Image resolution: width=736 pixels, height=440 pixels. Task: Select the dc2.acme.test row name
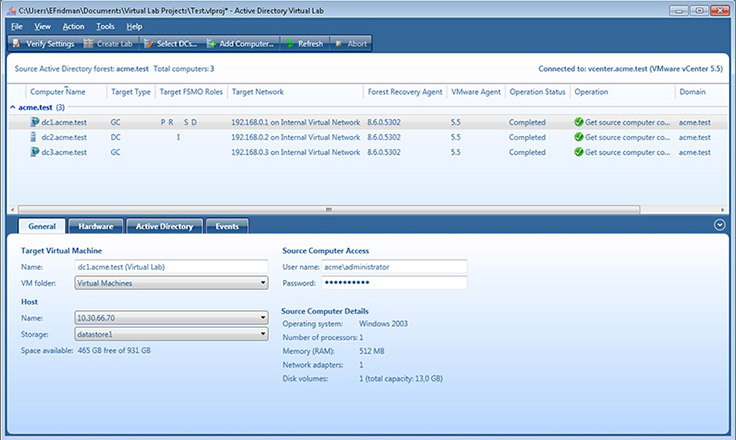tap(64, 137)
